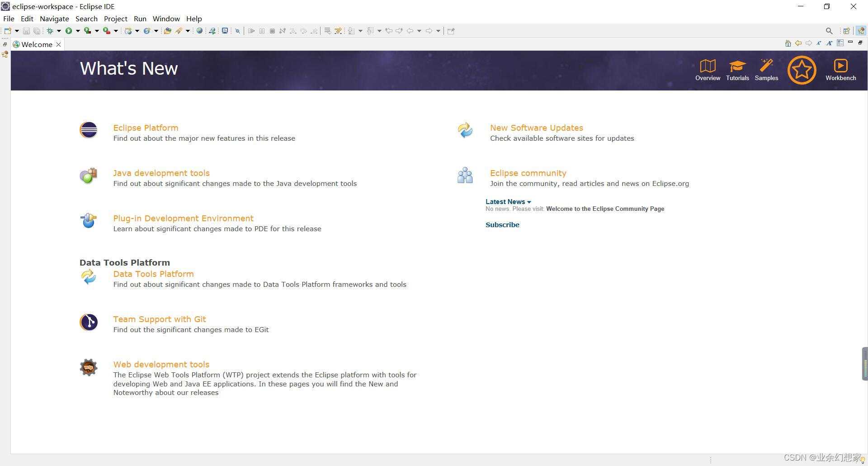Open the Java development tools link
Image resolution: width=868 pixels, height=466 pixels.
point(161,173)
